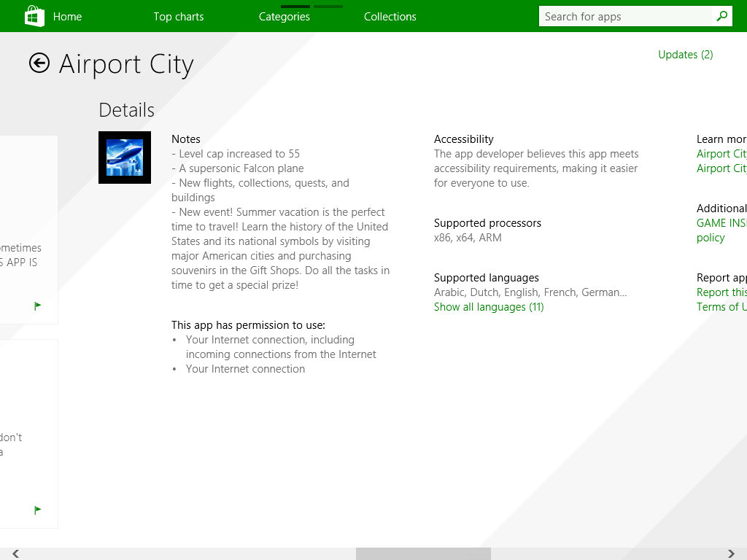Open the second Airport City link under Learn more
The height and width of the screenshot is (560, 747).
click(721, 168)
